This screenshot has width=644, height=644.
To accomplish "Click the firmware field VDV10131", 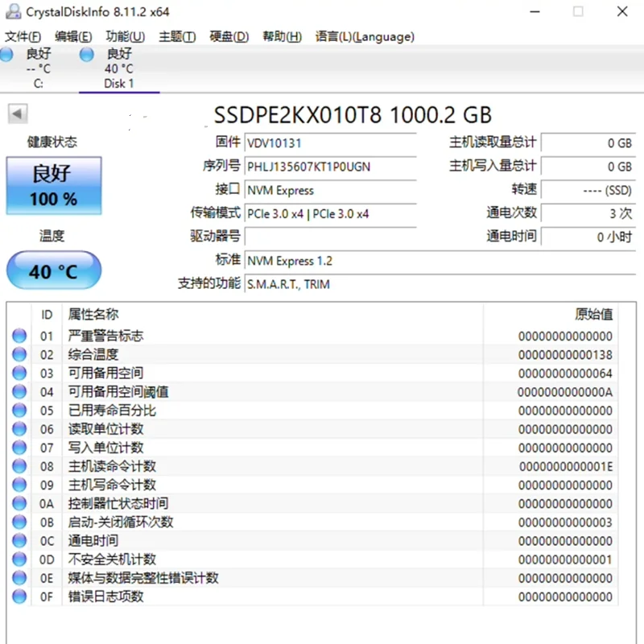I will point(330,143).
